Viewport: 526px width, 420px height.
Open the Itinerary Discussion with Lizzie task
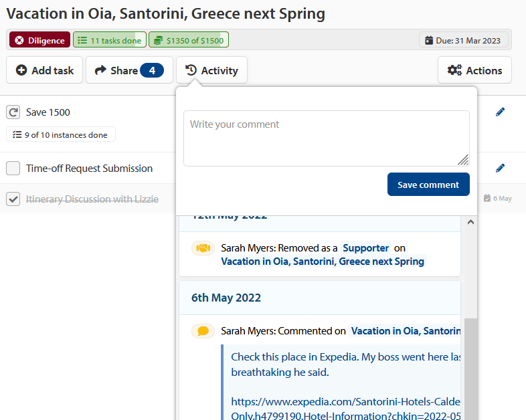pyautogui.click(x=92, y=199)
